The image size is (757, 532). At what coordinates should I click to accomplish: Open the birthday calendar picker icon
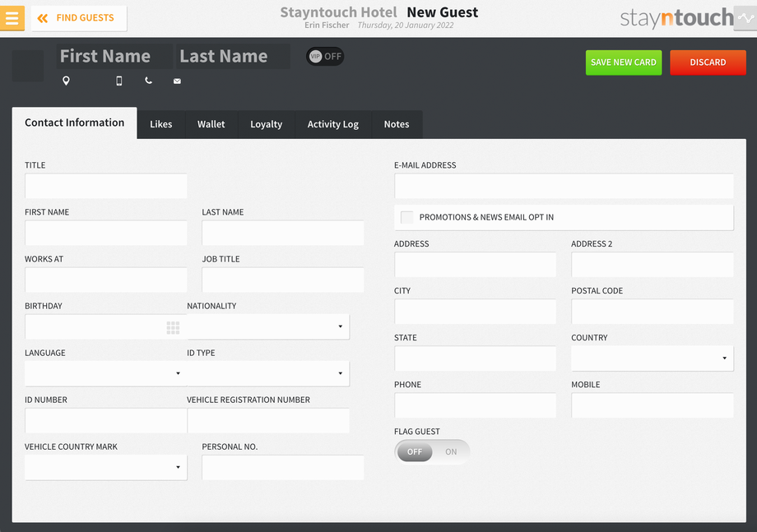point(173,327)
